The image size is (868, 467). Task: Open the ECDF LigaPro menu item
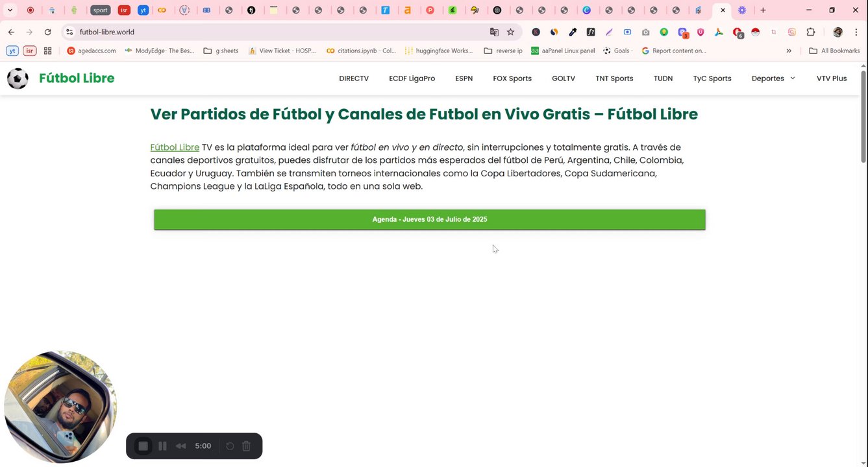(x=412, y=78)
